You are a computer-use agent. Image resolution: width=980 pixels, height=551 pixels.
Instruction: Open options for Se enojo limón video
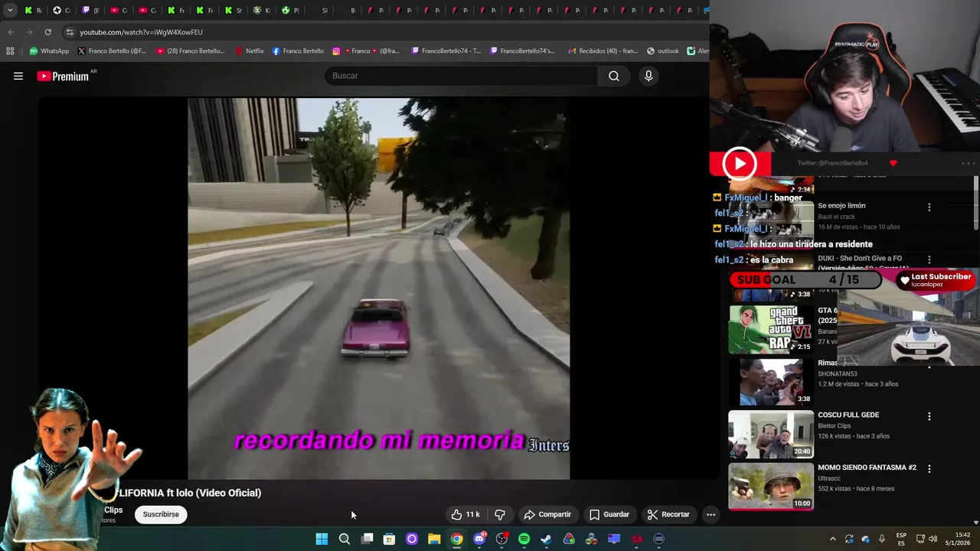coord(929,207)
